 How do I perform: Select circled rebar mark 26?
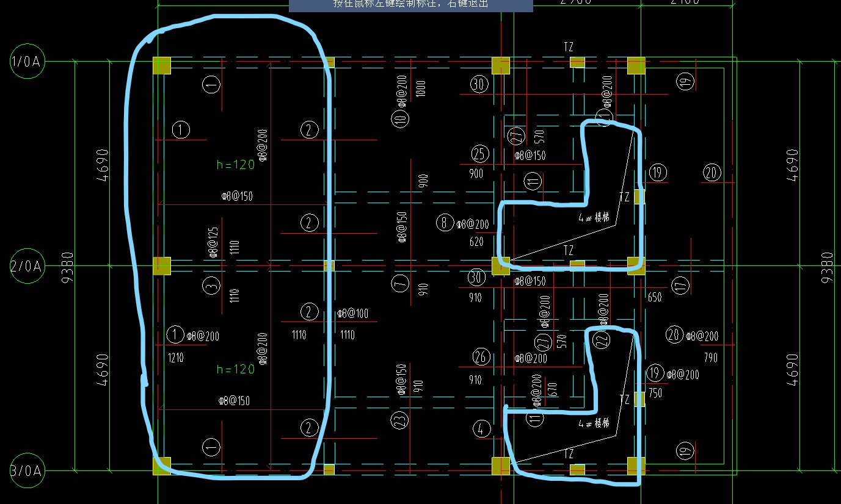click(481, 356)
